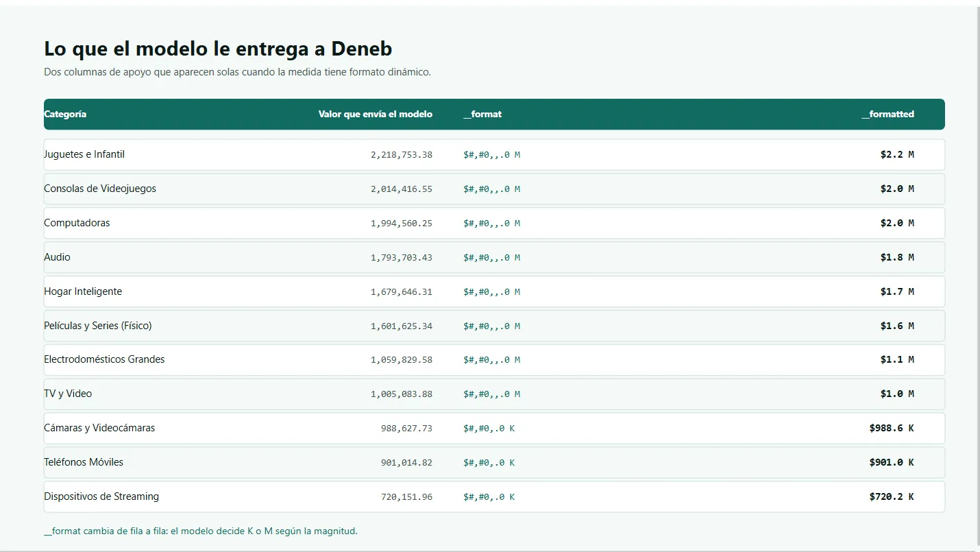Click the formatted value $1.1 M
This screenshot has height=552, width=980.
click(x=897, y=360)
